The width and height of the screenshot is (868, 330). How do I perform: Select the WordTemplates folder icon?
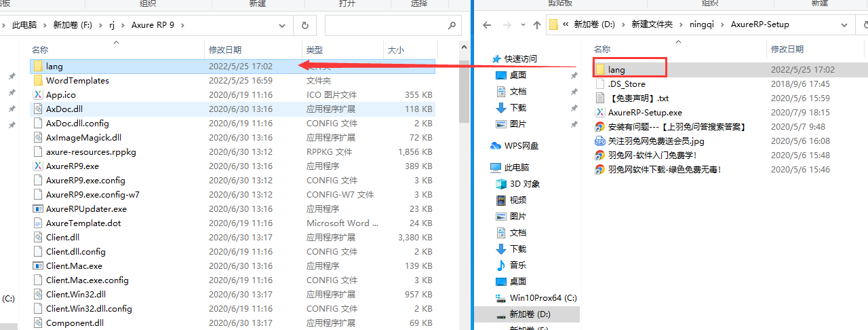(x=38, y=81)
